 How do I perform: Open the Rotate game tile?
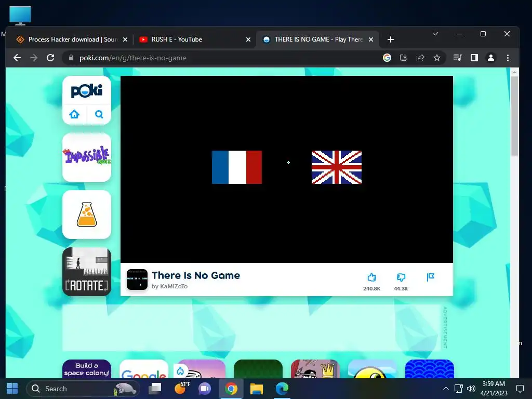tap(87, 271)
